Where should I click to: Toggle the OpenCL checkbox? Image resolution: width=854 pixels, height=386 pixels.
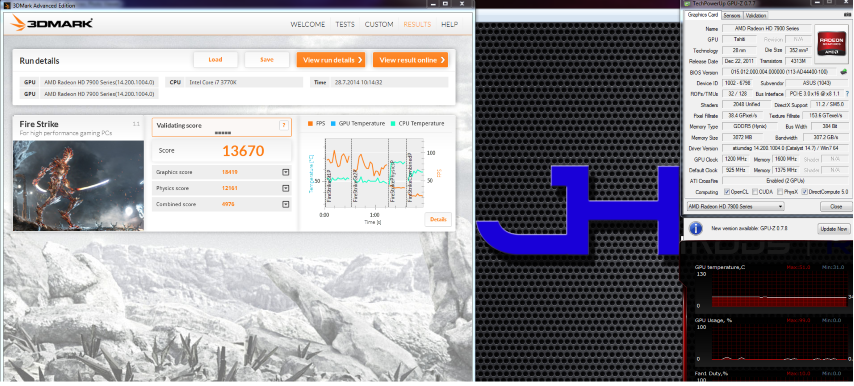(727, 192)
